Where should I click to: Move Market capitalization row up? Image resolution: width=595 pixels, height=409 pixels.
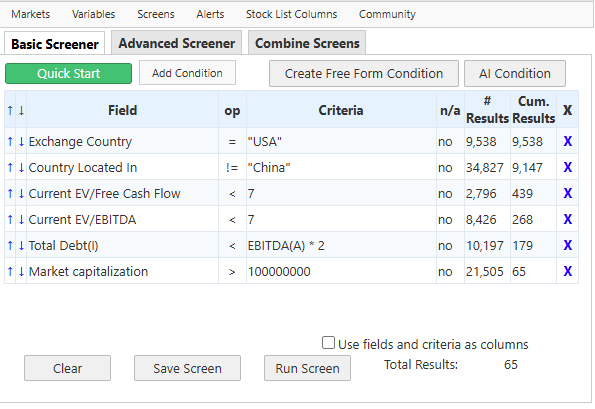10,271
